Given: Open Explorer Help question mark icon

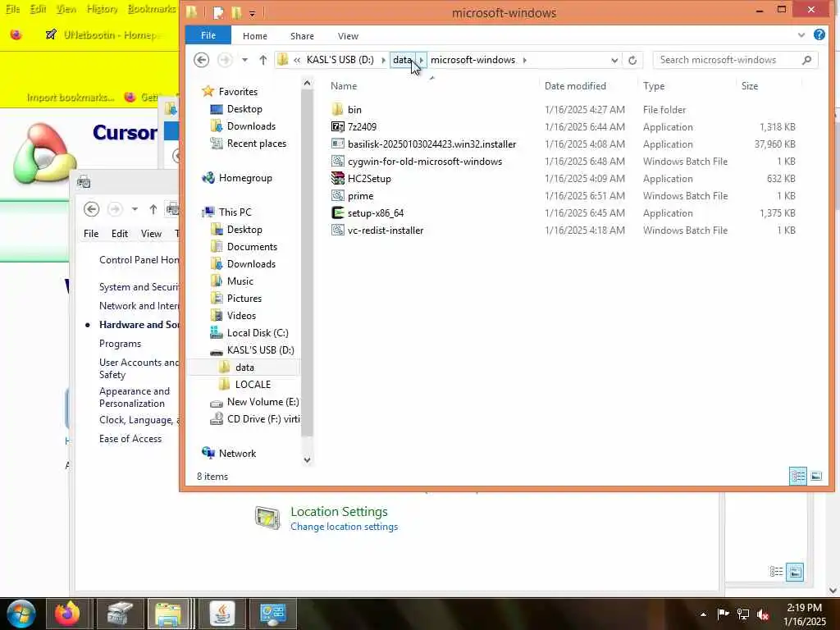Looking at the screenshot, I should 819,34.
